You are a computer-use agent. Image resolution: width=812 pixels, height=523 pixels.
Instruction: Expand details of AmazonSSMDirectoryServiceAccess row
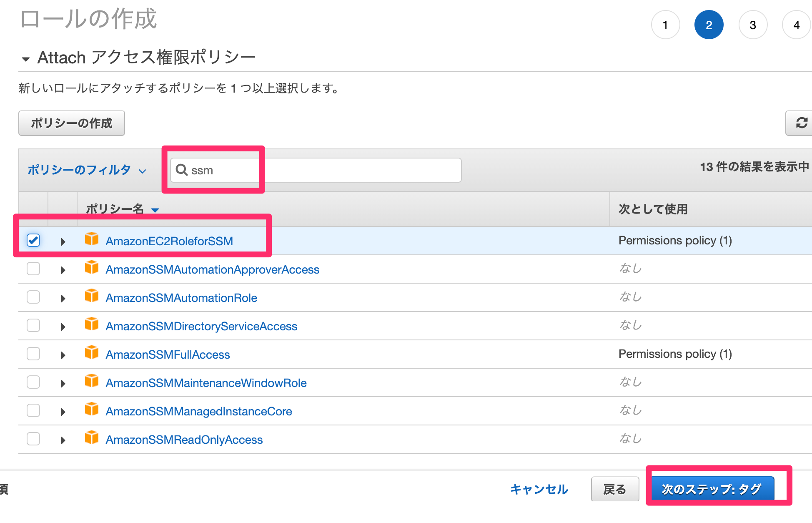pyautogui.click(x=63, y=327)
